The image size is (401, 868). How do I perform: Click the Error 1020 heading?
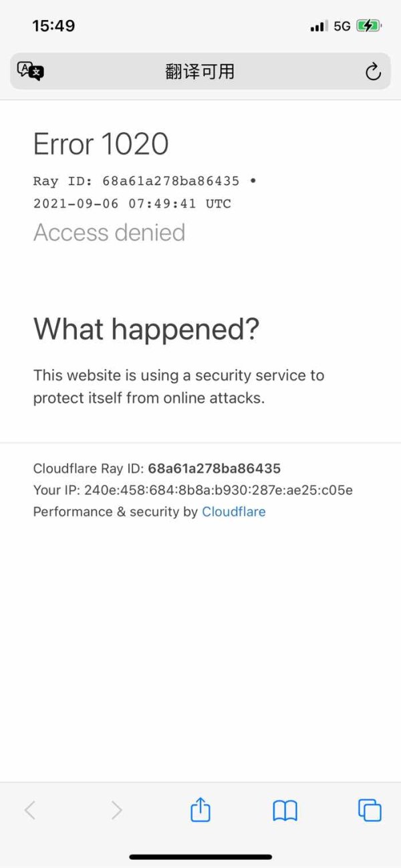point(101,144)
